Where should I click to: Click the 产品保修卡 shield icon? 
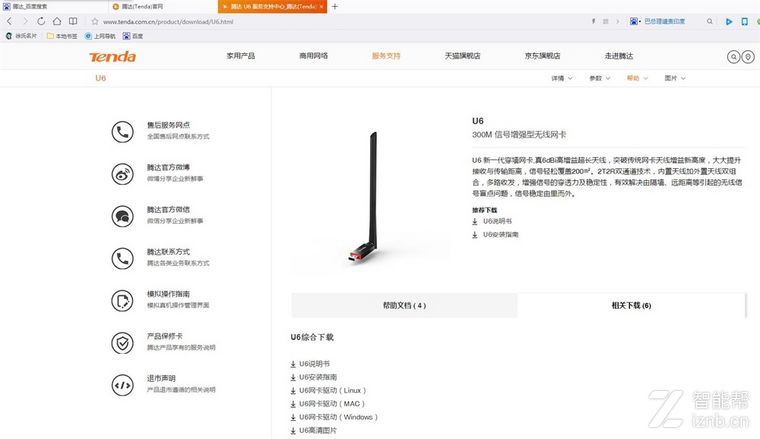[x=123, y=343]
